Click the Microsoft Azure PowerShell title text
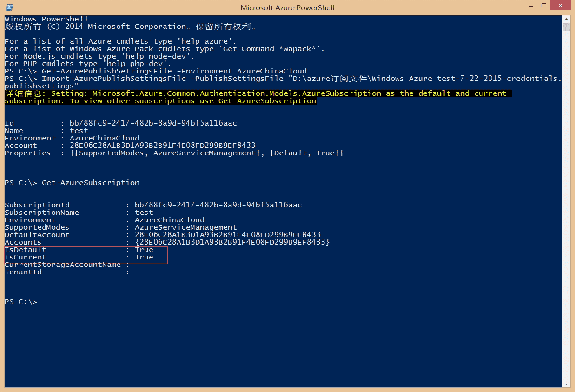This screenshot has width=575, height=392. 287,7
